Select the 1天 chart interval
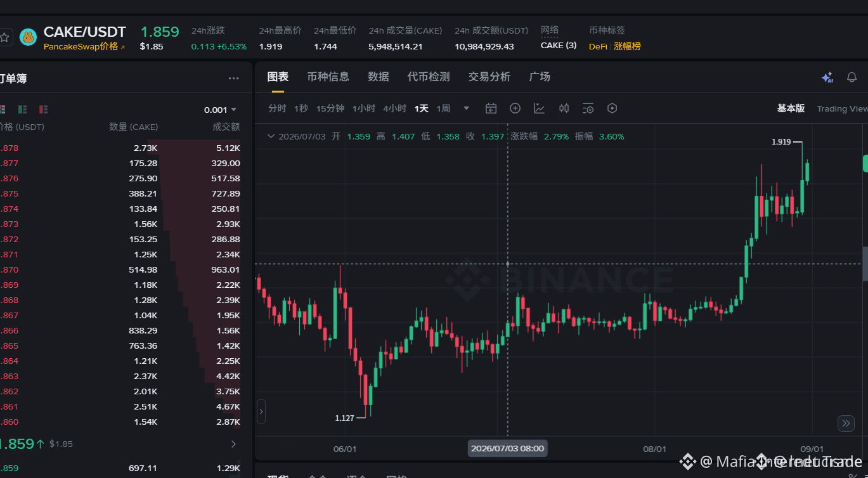The height and width of the screenshot is (478, 868). [422, 108]
